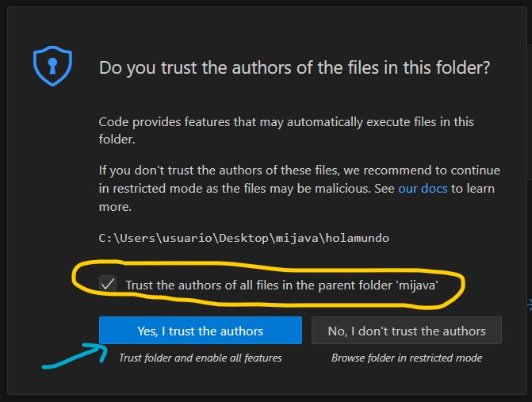
Task: Click the 'Yes, I trust the authors' button
Action: point(200,331)
